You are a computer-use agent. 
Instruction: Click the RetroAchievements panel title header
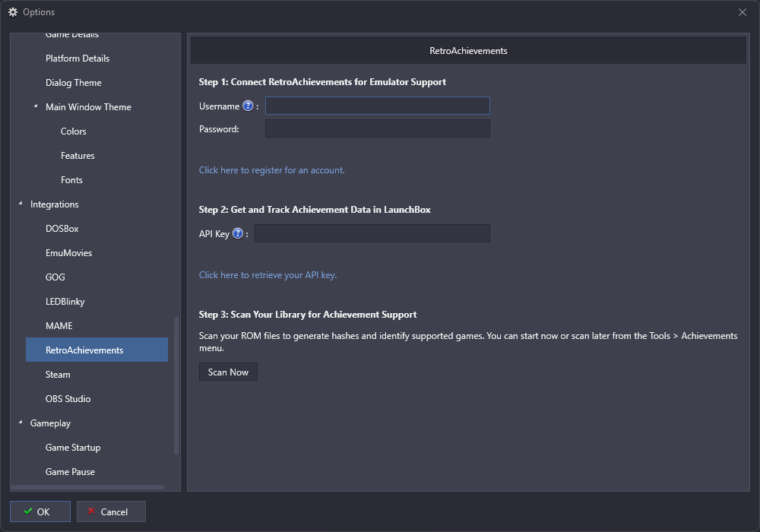(468, 50)
